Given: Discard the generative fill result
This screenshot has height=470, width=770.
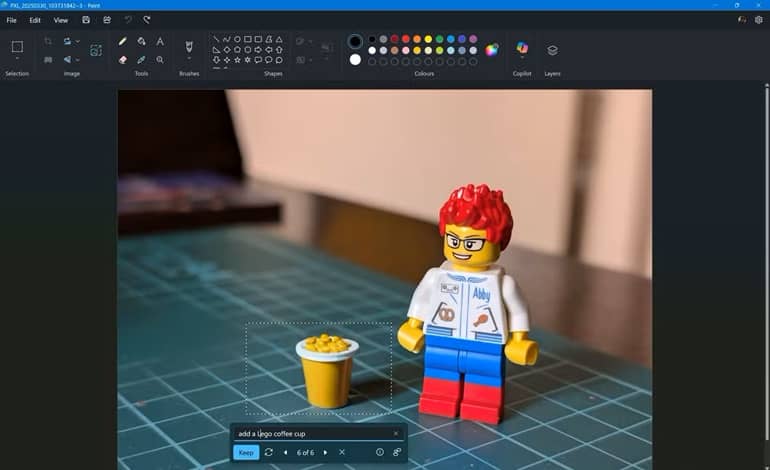Looking at the screenshot, I should pyautogui.click(x=342, y=452).
